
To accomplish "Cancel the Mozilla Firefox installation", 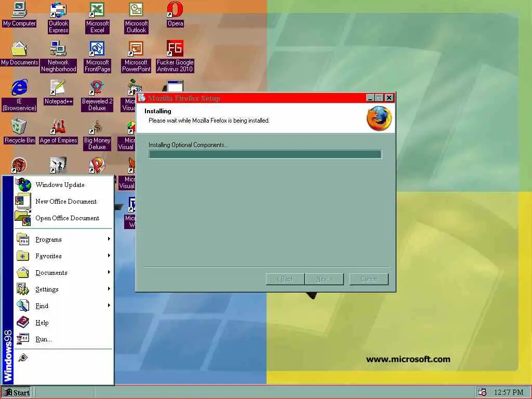I will [x=369, y=279].
